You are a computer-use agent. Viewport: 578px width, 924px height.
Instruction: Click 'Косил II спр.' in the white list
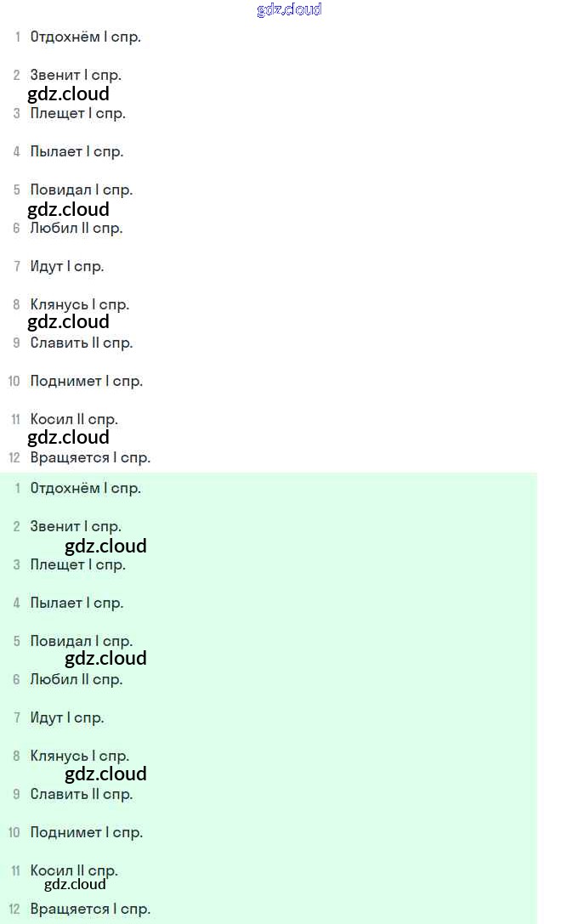(x=74, y=419)
